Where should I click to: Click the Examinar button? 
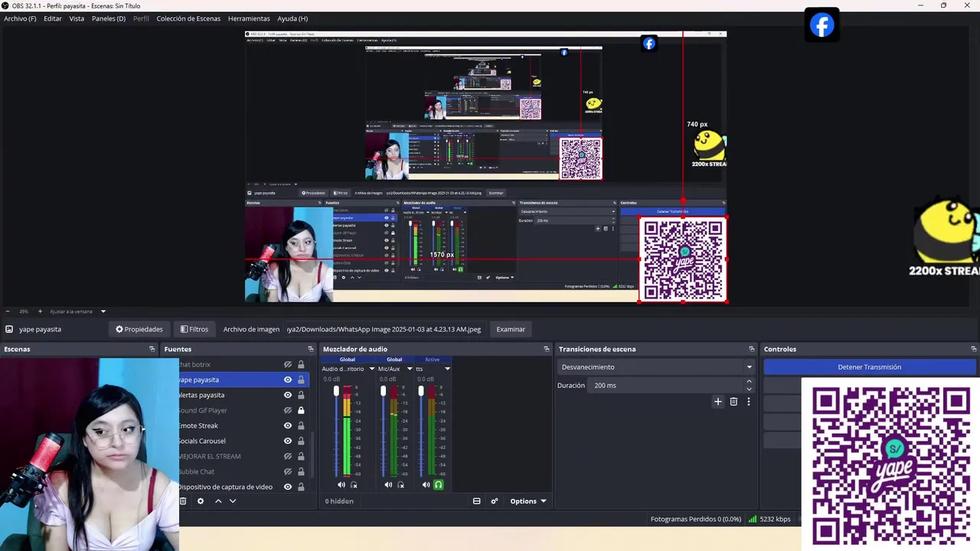pos(511,329)
